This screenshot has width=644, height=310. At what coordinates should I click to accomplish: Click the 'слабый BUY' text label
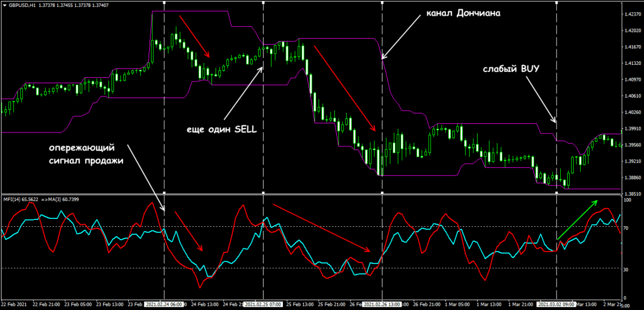tap(510, 69)
